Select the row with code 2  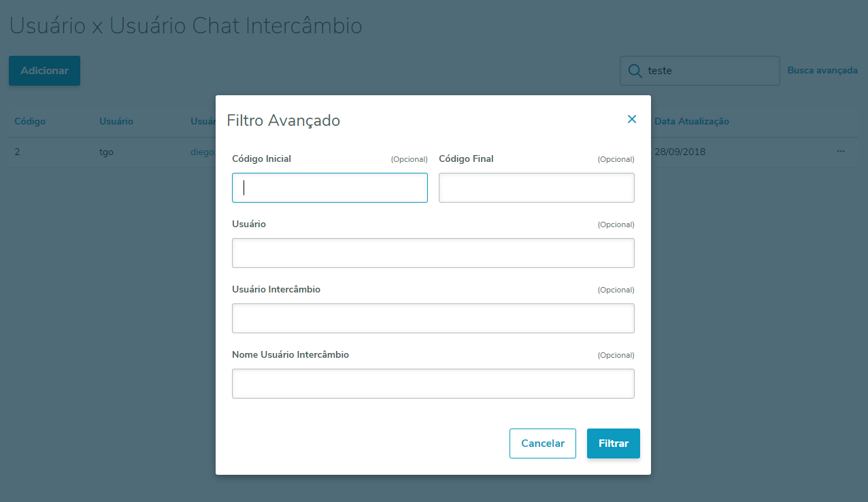pyautogui.click(x=17, y=152)
